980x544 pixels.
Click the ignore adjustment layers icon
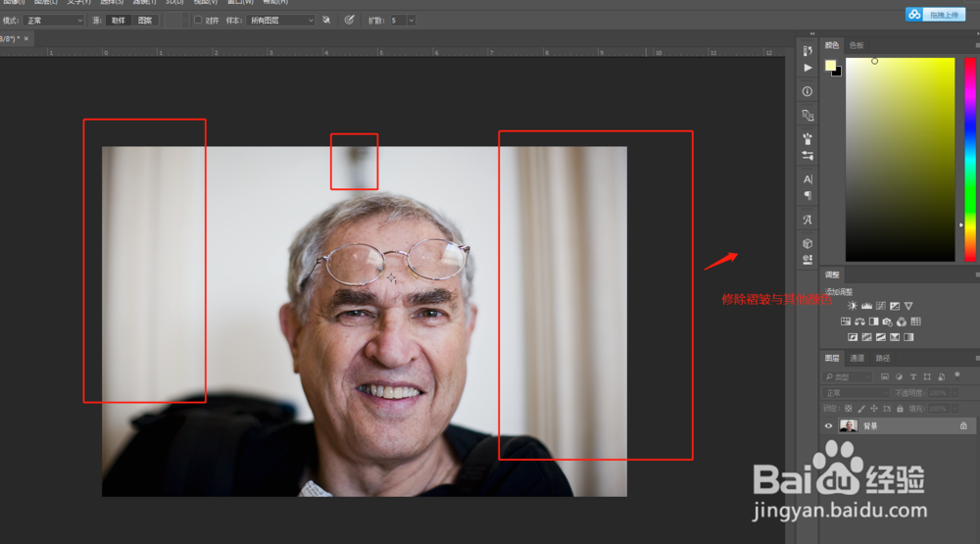[326, 20]
